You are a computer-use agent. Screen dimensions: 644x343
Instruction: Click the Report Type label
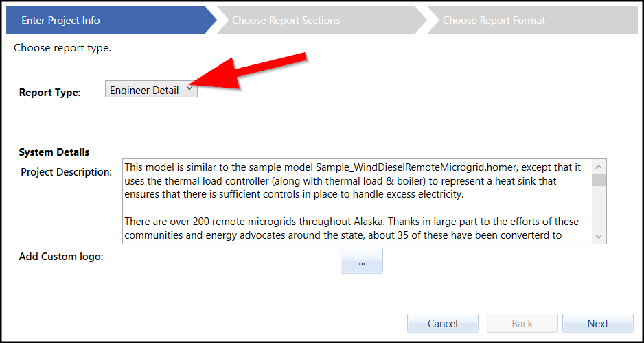(49, 93)
